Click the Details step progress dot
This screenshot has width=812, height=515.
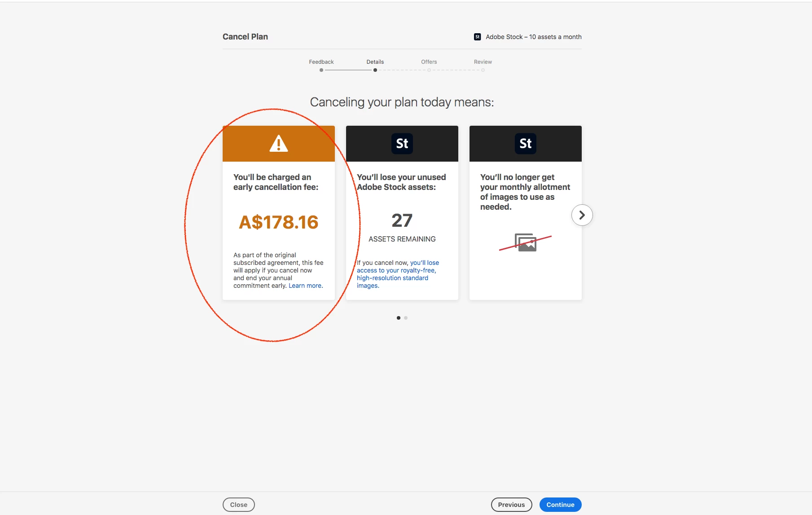click(x=375, y=70)
